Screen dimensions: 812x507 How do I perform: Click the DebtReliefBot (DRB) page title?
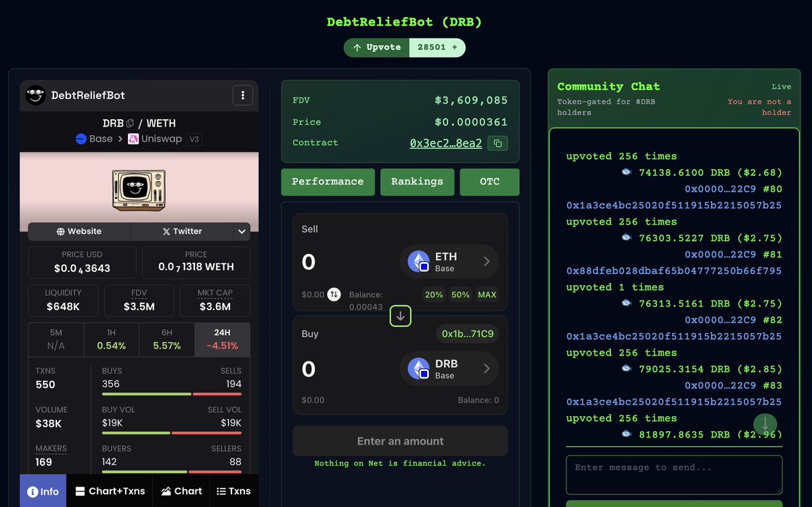tap(405, 22)
